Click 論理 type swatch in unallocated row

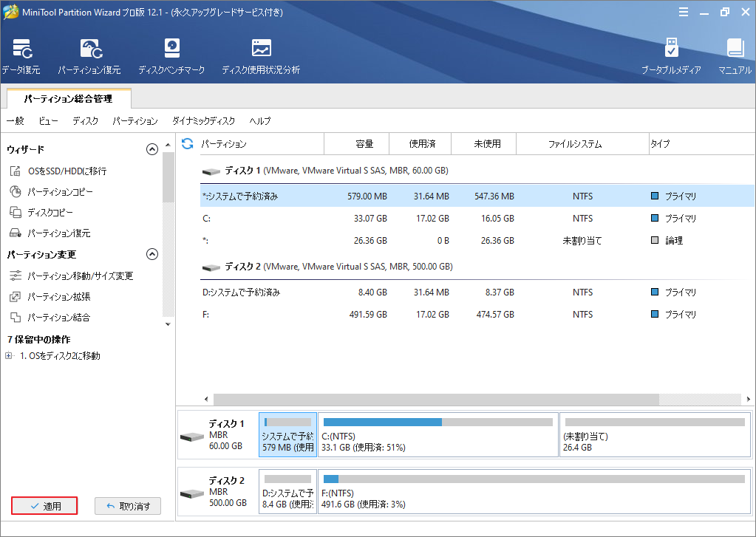(654, 241)
